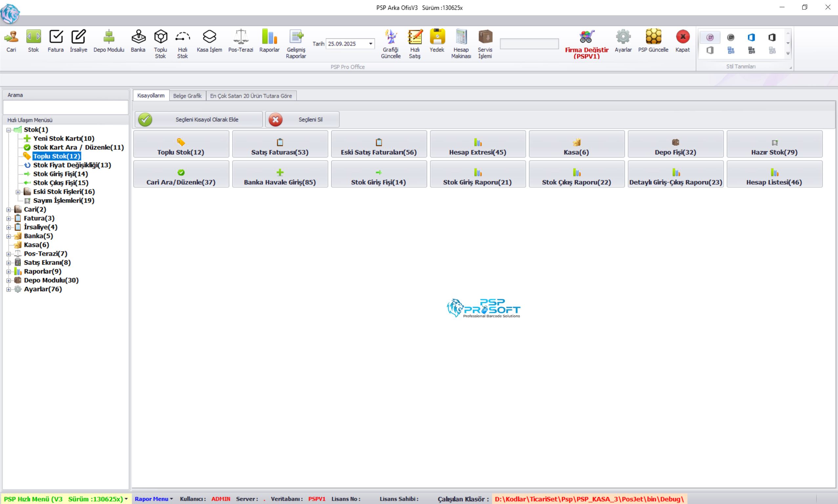
Task: Collapse the Stok(1) tree node
Action: pos(9,130)
